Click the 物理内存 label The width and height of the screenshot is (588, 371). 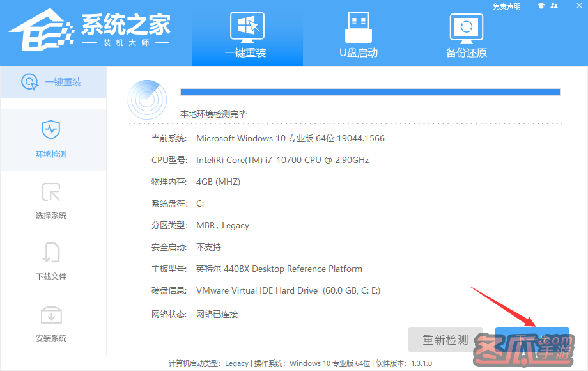169,182
